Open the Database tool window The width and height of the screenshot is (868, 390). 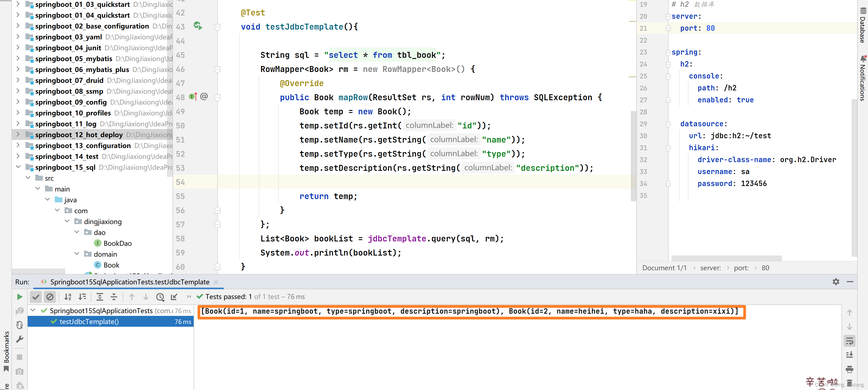tap(863, 25)
